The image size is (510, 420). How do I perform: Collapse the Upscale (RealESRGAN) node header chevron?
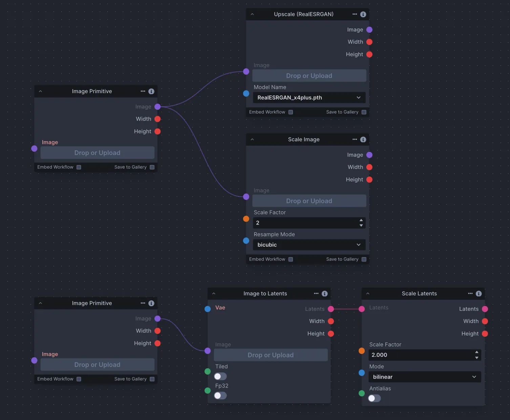point(252,14)
